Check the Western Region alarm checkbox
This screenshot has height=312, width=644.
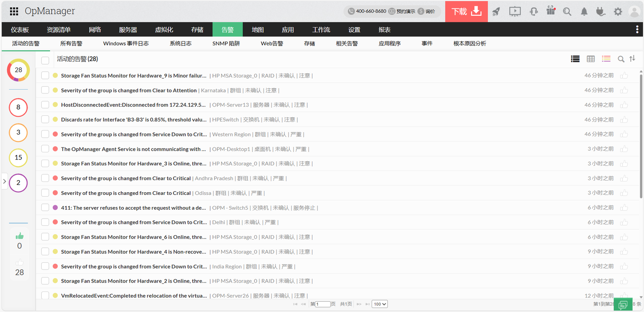click(45, 134)
